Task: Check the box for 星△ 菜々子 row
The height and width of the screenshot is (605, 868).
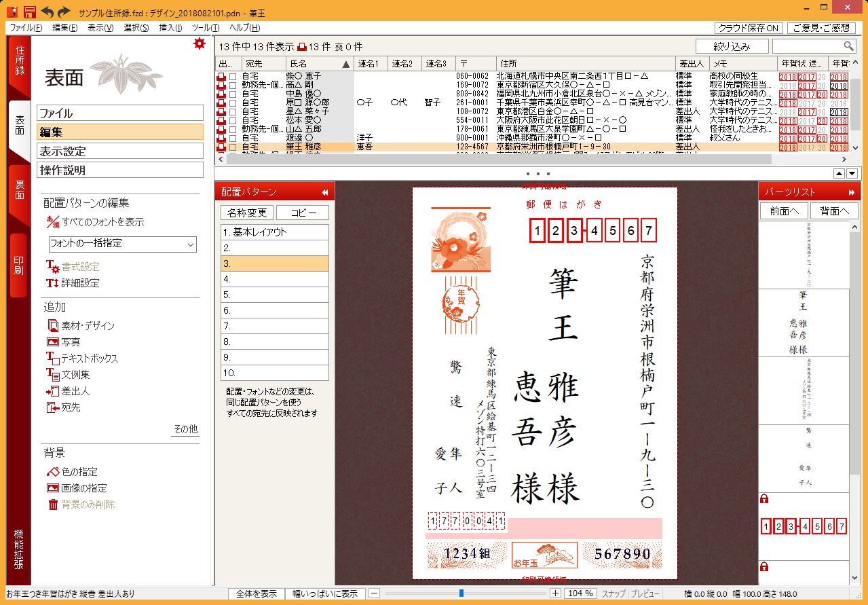Action: (233, 111)
